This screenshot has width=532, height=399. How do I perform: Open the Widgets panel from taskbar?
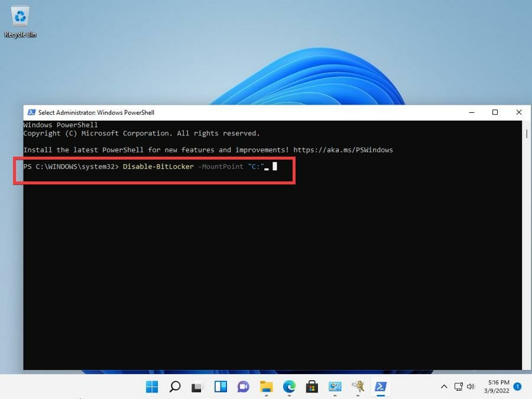220,387
